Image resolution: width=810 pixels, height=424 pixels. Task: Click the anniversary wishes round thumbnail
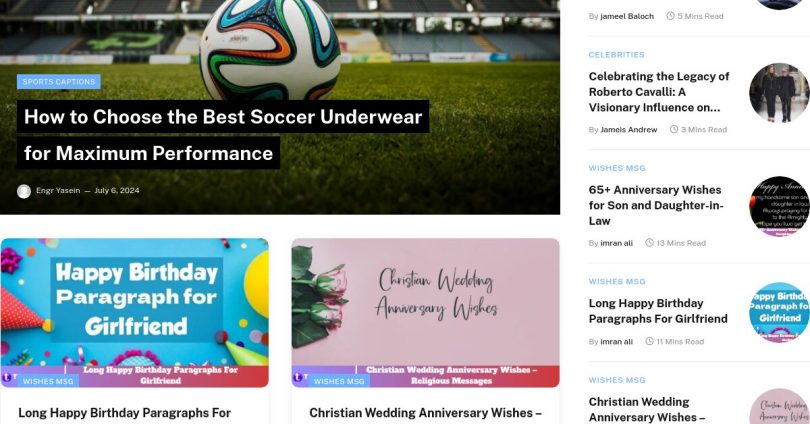(780, 207)
